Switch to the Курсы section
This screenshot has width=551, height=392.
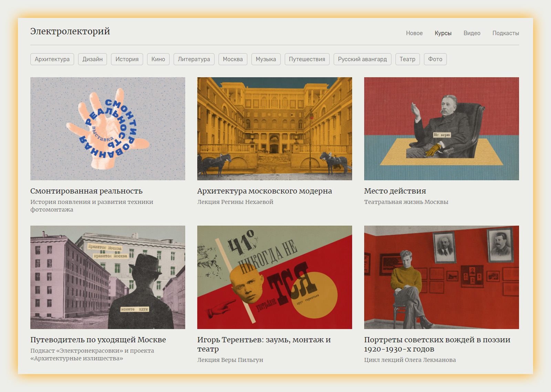tap(443, 33)
